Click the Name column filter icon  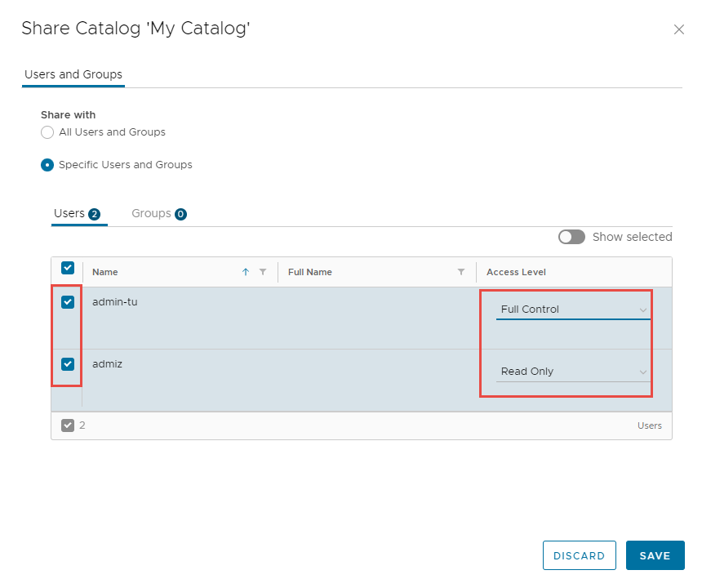[x=263, y=272]
